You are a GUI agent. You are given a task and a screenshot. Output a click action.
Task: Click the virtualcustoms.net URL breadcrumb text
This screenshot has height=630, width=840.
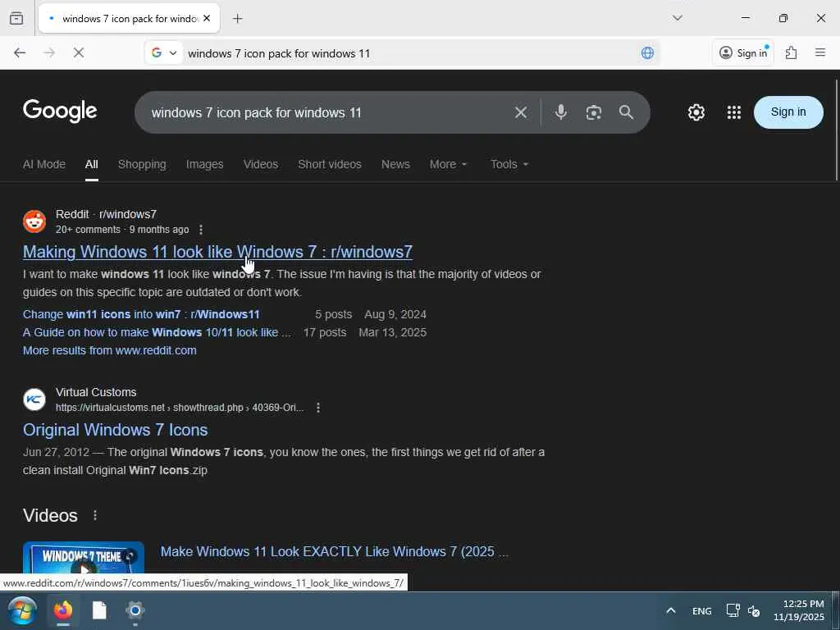coord(180,408)
